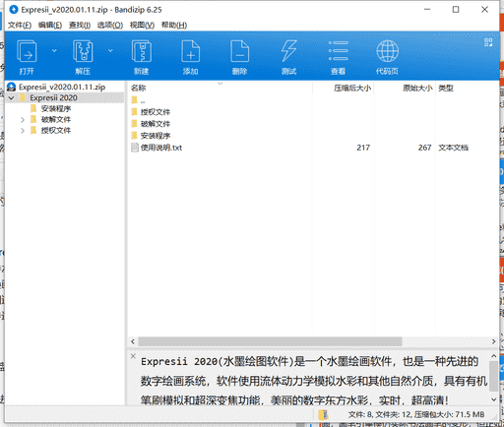Click the horizontal scrollbar left arrow
Screen dimensions: 504x427
pos(133,341)
